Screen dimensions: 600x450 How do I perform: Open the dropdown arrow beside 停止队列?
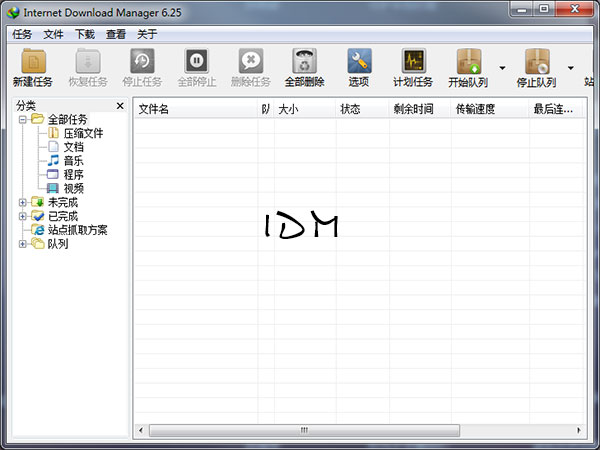(571, 68)
